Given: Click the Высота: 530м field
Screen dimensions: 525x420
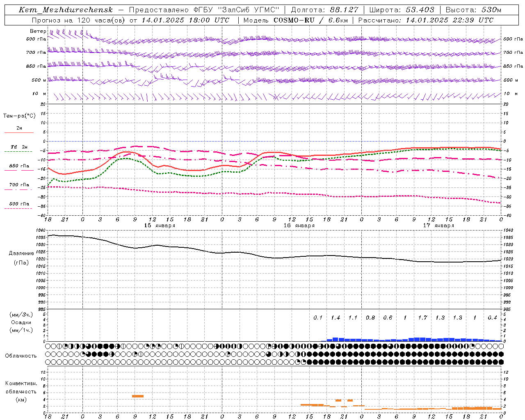Looking at the screenshot, I should 473,10.
